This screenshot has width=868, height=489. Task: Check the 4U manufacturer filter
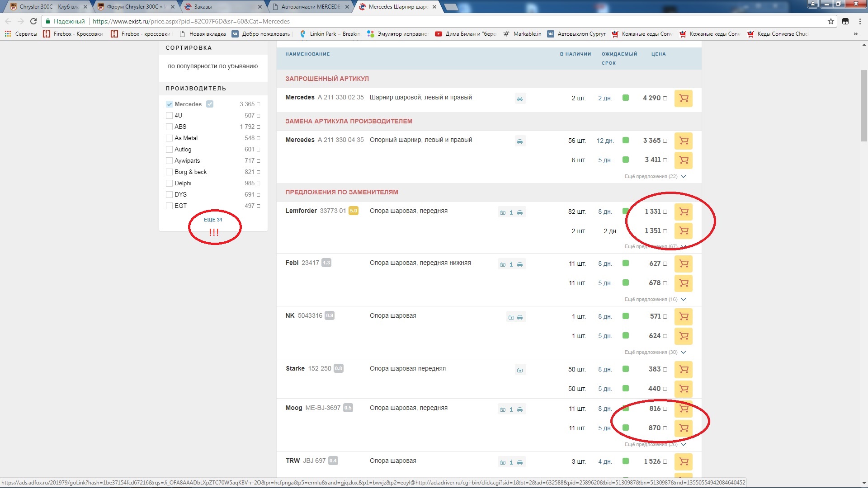(169, 115)
